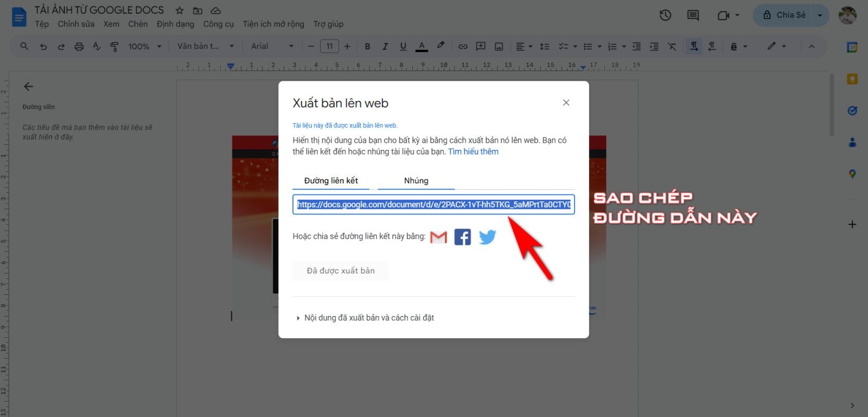Click the add comment icon
The height and width of the screenshot is (417, 868).
coord(481,46)
